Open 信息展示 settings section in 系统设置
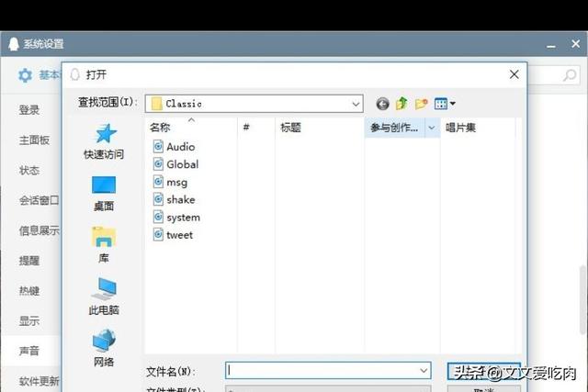This screenshot has height=392, width=588. tap(39, 230)
